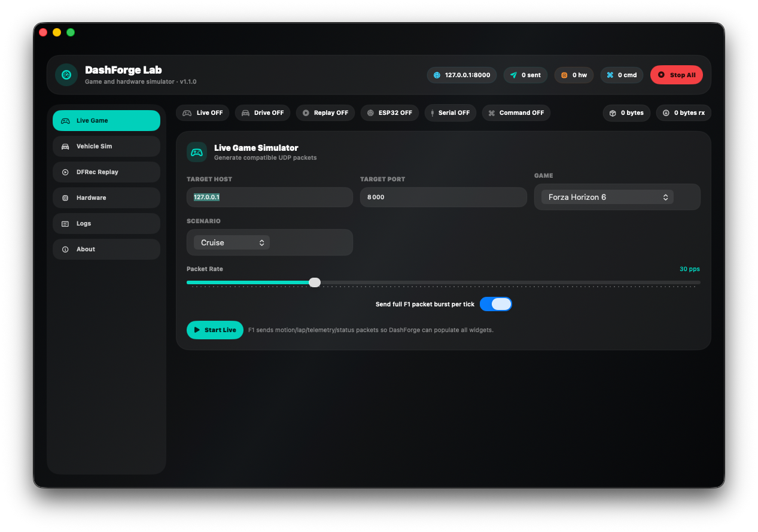Click the car icon in Drive OFF pill

pos(245,113)
